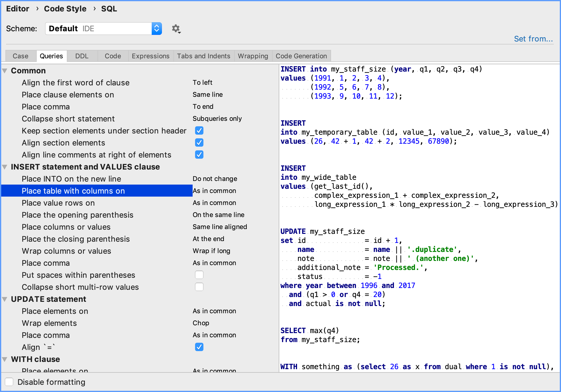
Task: Select 'Place the closing parenthesis' row
Action: (76, 239)
